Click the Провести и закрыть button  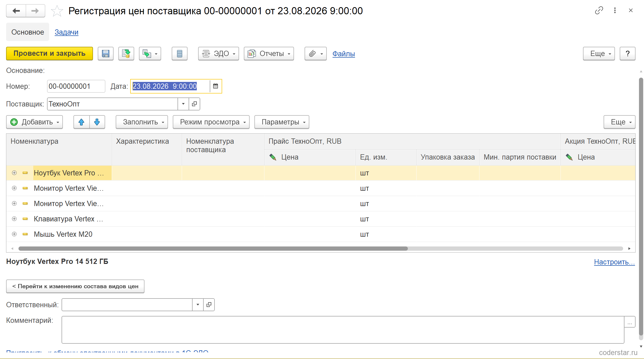coord(50,54)
